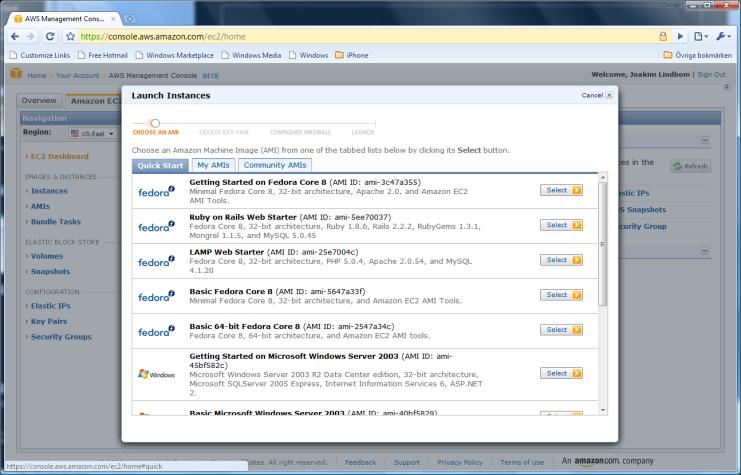Collapse the upper dashboard panel
Image resolution: width=741 pixels, height=475 pixels.
(x=705, y=140)
